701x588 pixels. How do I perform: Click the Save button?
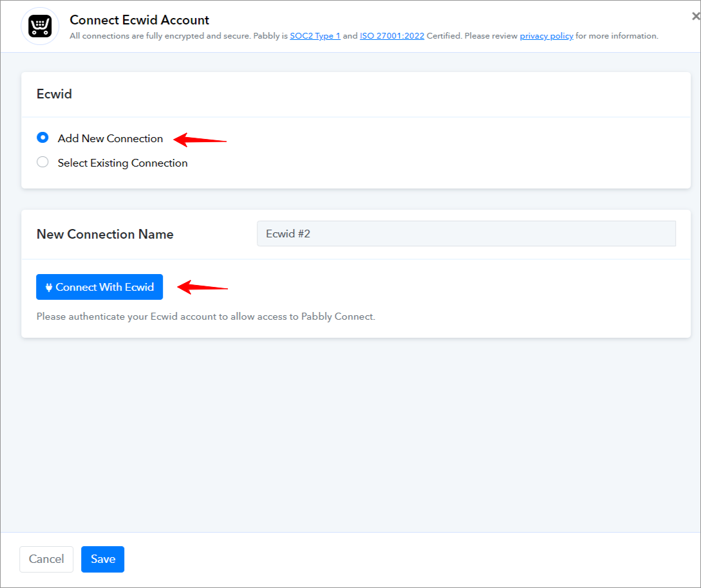click(103, 559)
